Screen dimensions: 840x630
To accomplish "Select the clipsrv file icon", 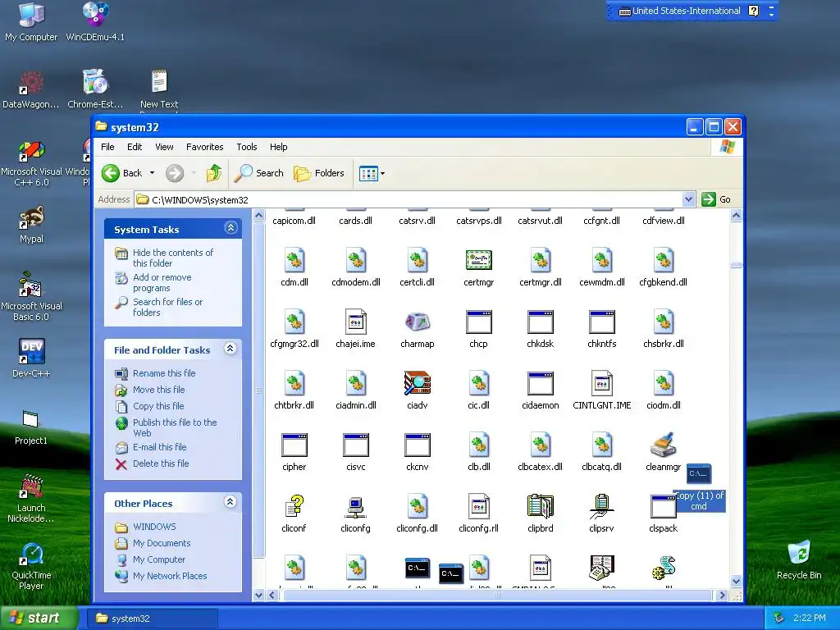I will pyautogui.click(x=601, y=507).
